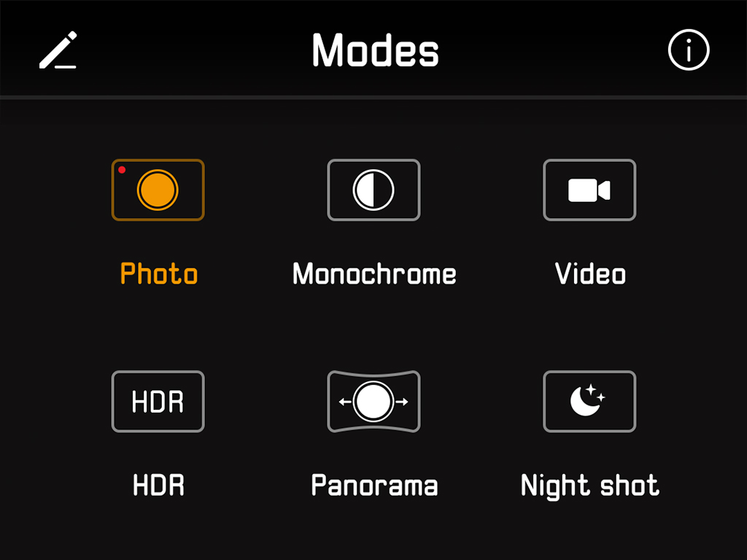Select the Monochrome half-circle mode icon
Screen dimensions: 747x560
[373, 190]
